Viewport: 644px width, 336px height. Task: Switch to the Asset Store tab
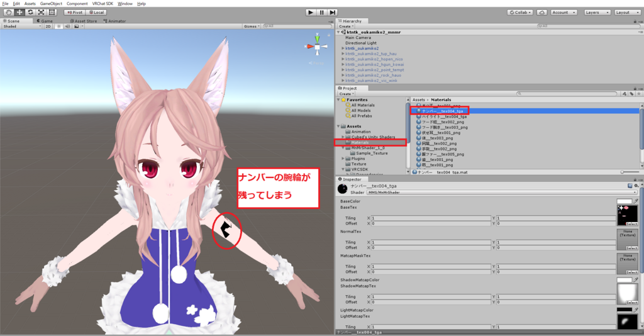tap(84, 21)
